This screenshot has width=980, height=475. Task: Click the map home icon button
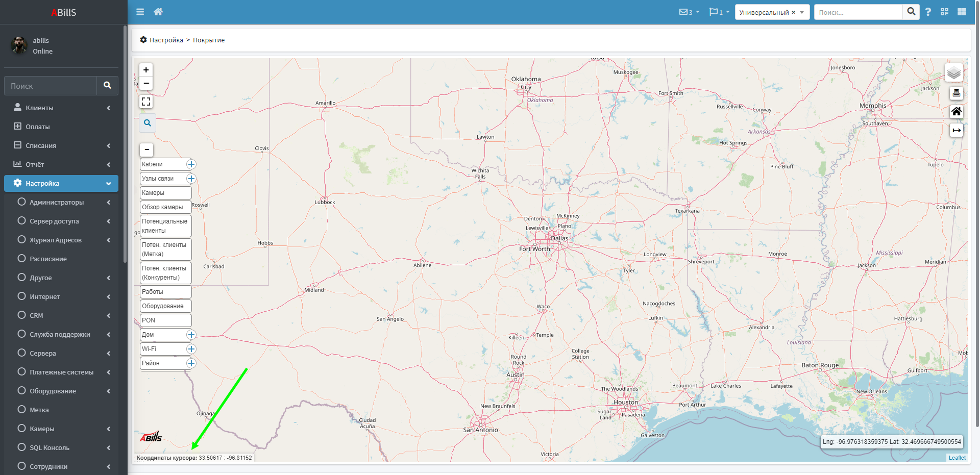pos(956,112)
